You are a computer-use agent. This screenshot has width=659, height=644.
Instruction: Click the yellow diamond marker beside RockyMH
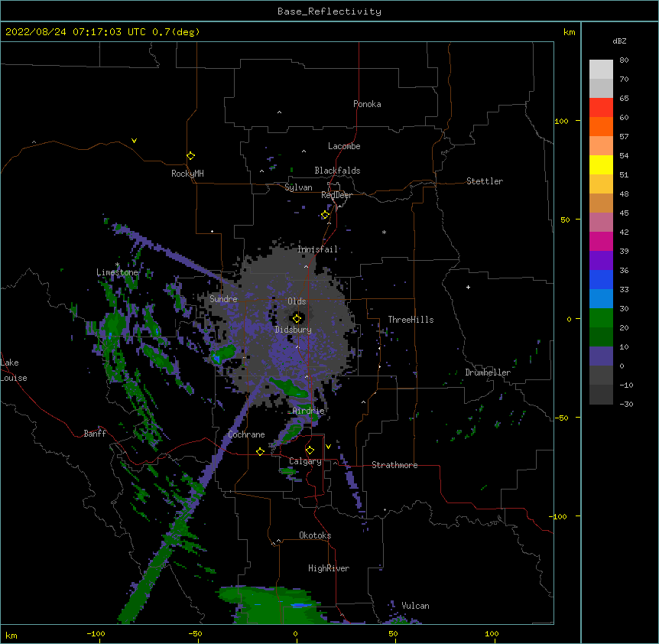[x=191, y=156]
